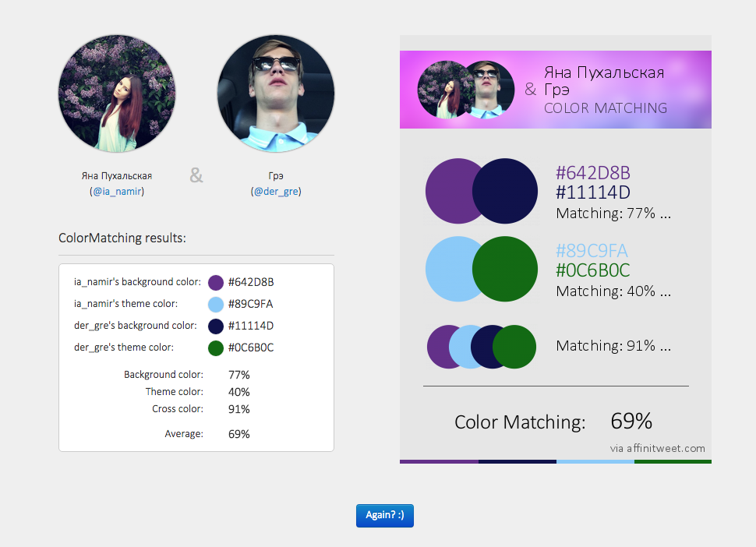Select the green #0C6B0C swatch in results list
756x547 pixels.
(216, 348)
